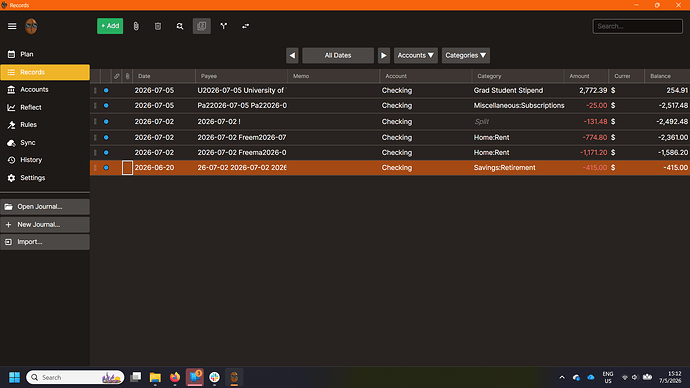Click the magnifier find toolbar icon
This screenshot has width=690, height=388.
pyautogui.click(x=180, y=26)
